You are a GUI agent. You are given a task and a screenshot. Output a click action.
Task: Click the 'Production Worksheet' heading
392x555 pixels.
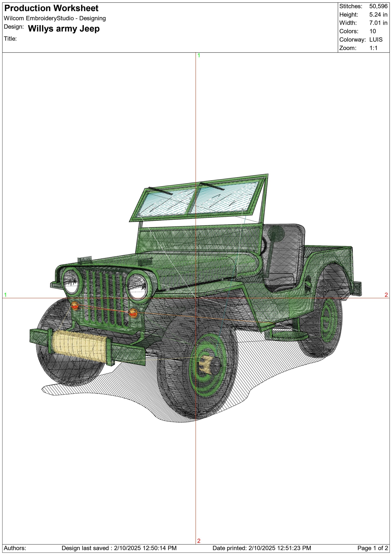(52, 8)
